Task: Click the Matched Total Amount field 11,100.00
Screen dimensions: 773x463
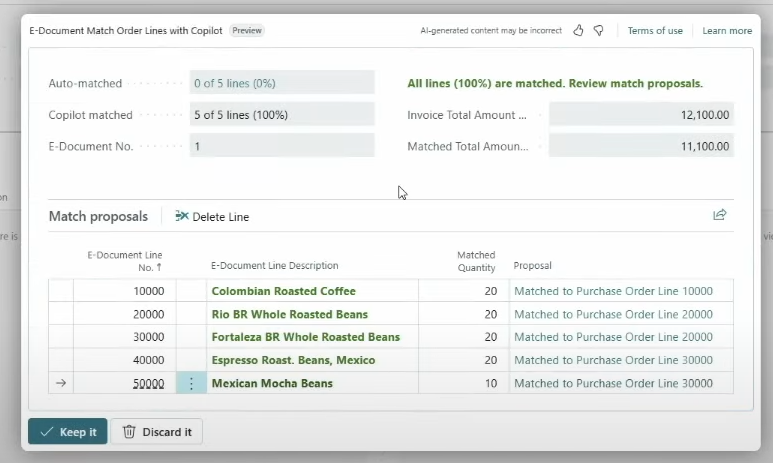Action: pyautogui.click(x=641, y=146)
